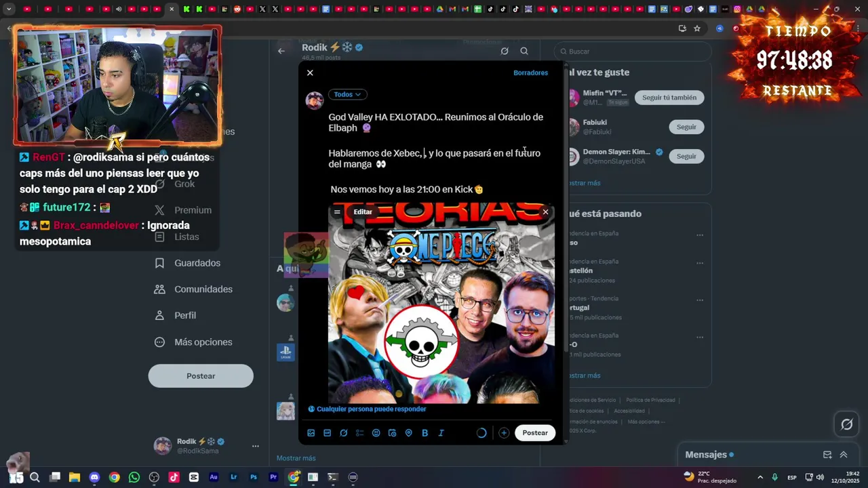
Task: Open Guardados in the sidebar
Action: point(188,263)
